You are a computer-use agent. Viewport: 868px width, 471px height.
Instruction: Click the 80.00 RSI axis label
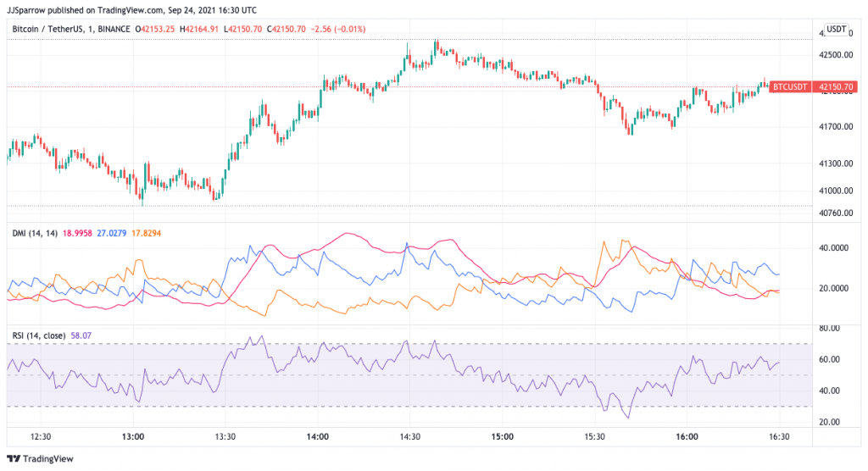click(829, 328)
